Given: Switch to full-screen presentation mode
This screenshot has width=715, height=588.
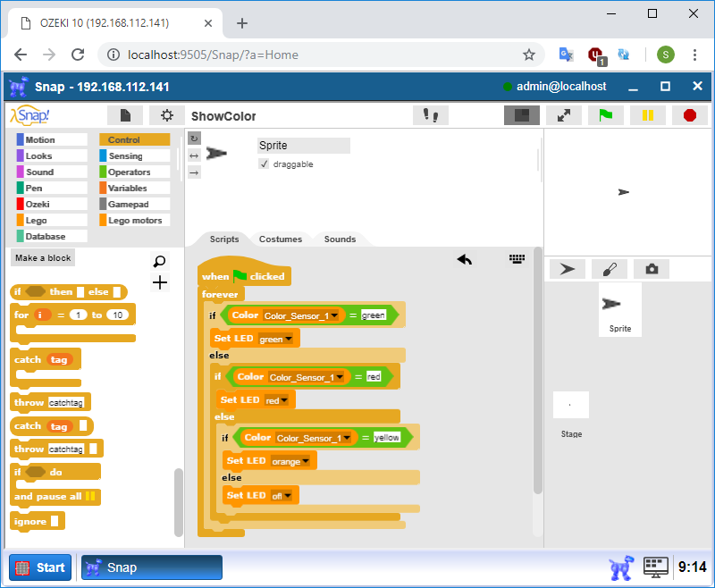Looking at the screenshot, I should click(564, 115).
